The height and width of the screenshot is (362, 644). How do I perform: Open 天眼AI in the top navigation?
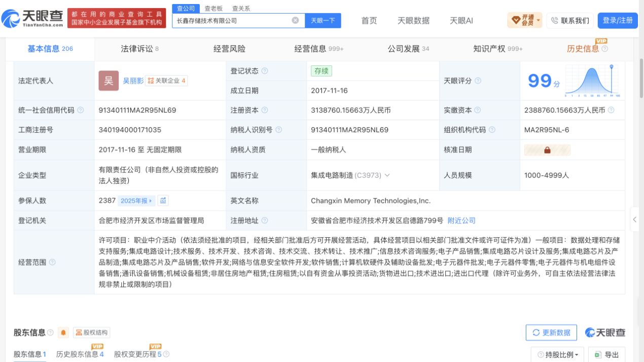pos(461,20)
